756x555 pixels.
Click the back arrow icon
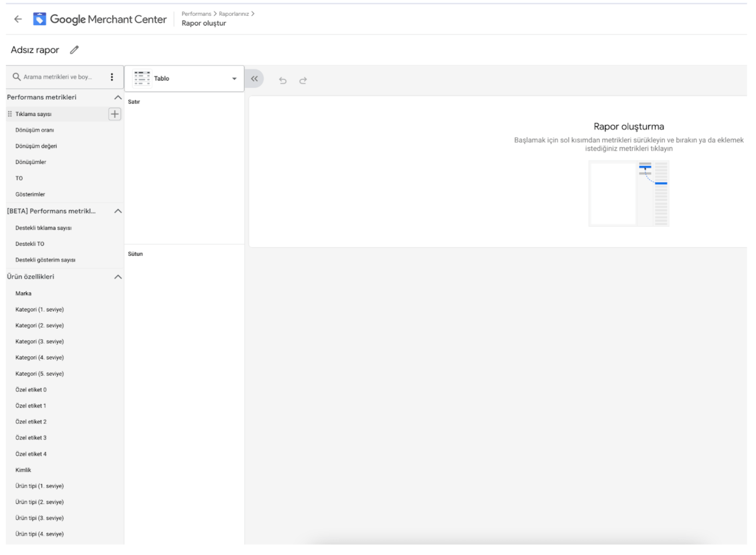click(18, 19)
